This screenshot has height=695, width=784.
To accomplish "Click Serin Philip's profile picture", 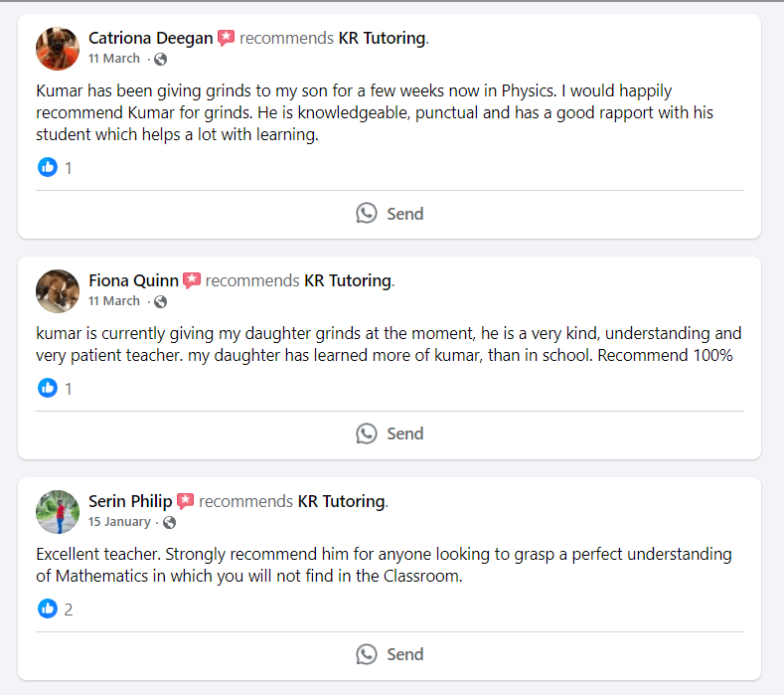I will 58,511.
